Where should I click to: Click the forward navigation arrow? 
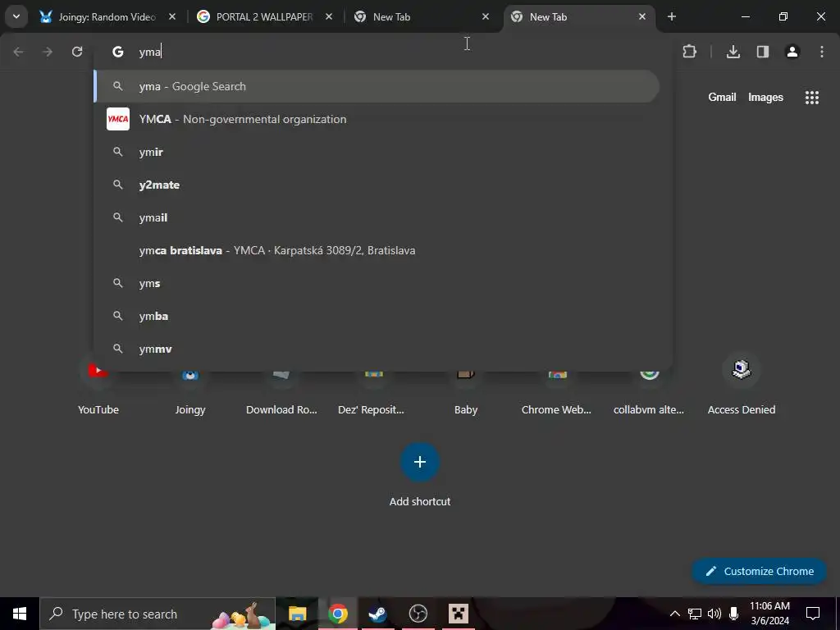coord(48,52)
